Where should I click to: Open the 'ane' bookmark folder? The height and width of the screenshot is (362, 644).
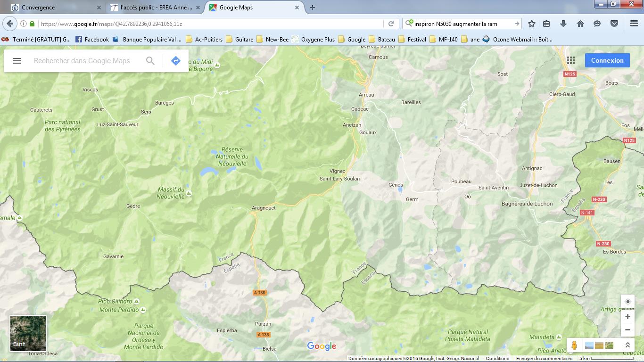tap(470, 39)
